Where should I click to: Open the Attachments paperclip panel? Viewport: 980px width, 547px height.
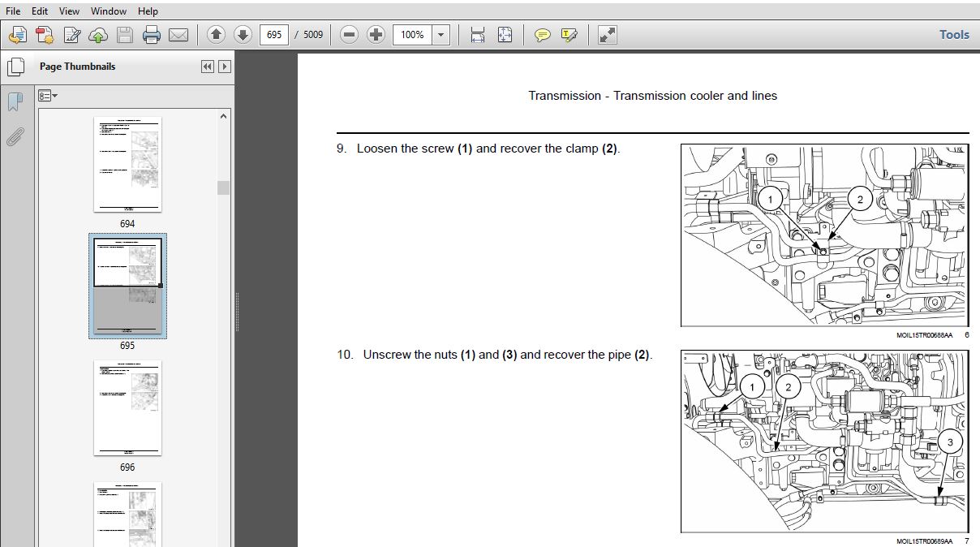click(x=15, y=136)
